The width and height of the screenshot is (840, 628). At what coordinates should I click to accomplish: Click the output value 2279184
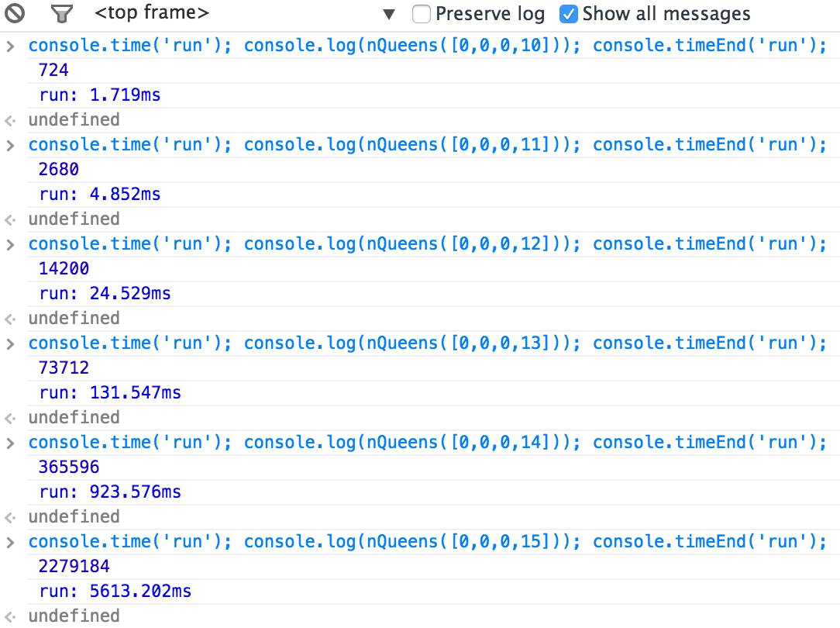click(x=74, y=567)
